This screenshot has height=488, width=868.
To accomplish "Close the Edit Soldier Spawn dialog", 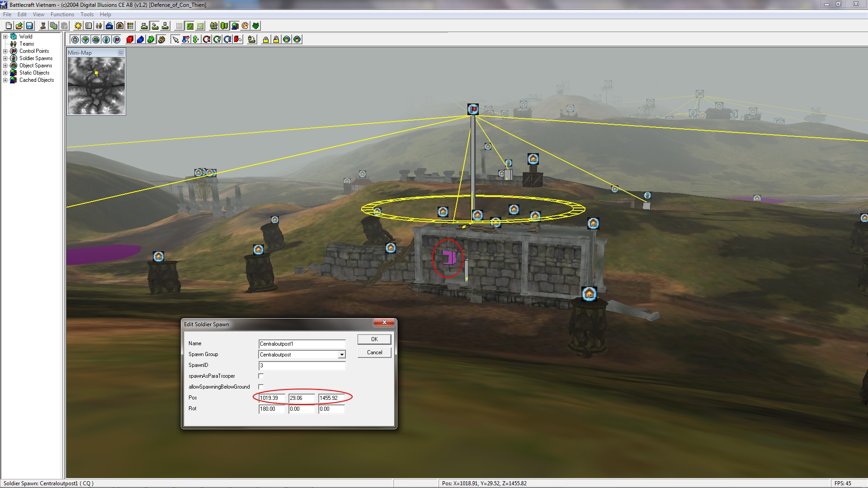I will [384, 322].
